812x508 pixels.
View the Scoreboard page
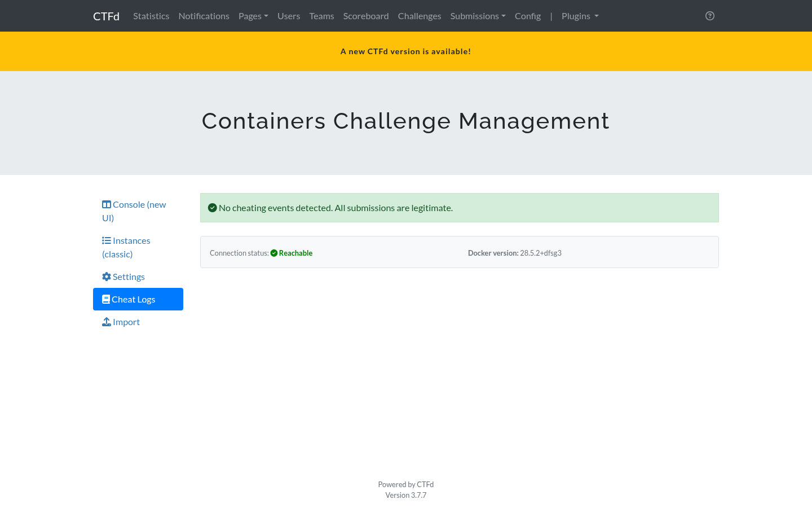click(x=366, y=16)
